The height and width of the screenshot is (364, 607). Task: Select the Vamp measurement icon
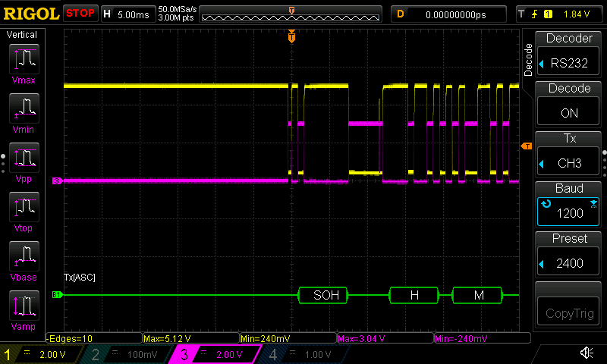[x=24, y=309]
